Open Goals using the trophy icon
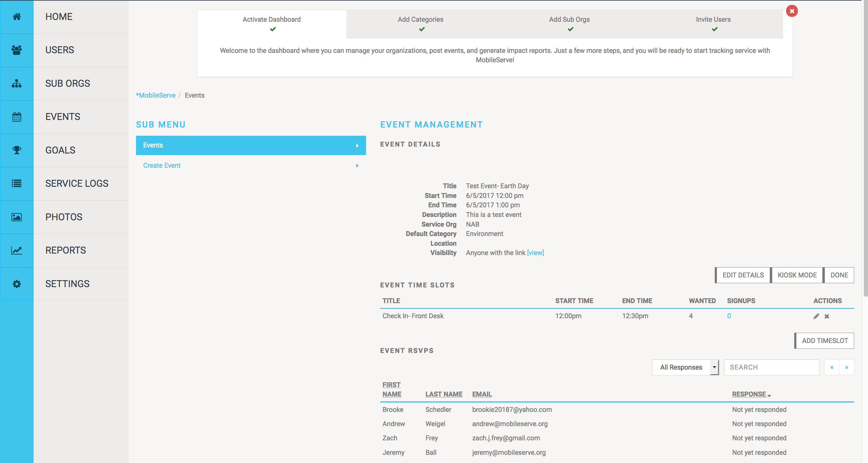Image resolution: width=868 pixels, height=463 pixels. pyautogui.click(x=17, y=150)
